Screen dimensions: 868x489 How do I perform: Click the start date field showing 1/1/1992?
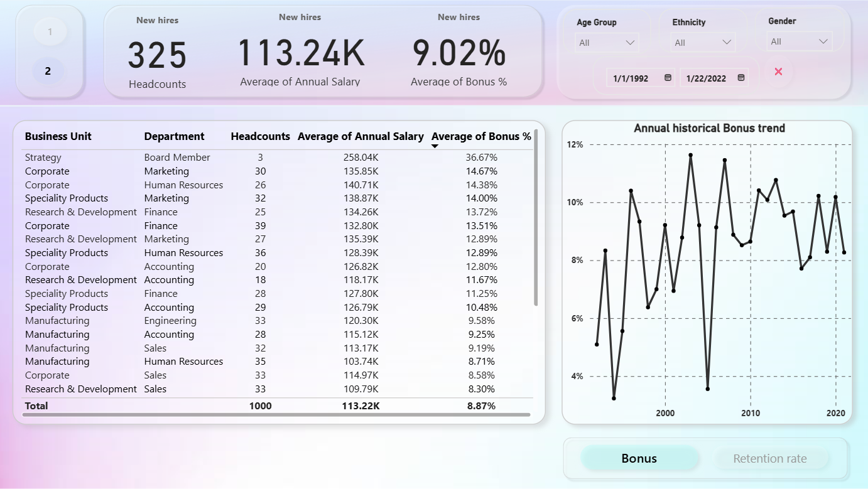pyautogui.click(x=641, y=78)
